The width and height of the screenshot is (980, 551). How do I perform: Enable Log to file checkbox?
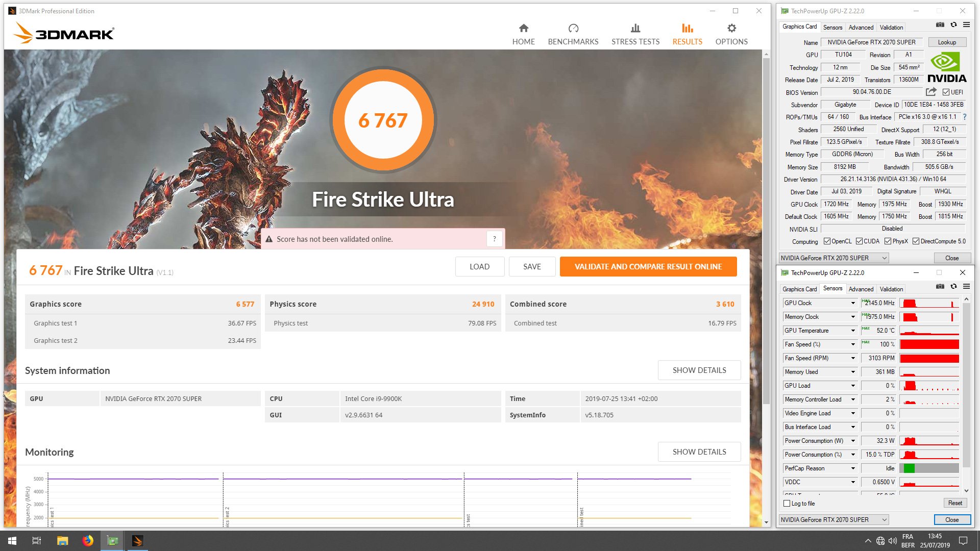click(787, 504)
